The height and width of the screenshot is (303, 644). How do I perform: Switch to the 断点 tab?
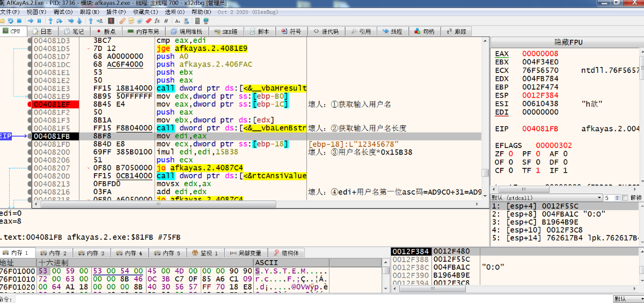pyautogui.click(x=105, y=32)
